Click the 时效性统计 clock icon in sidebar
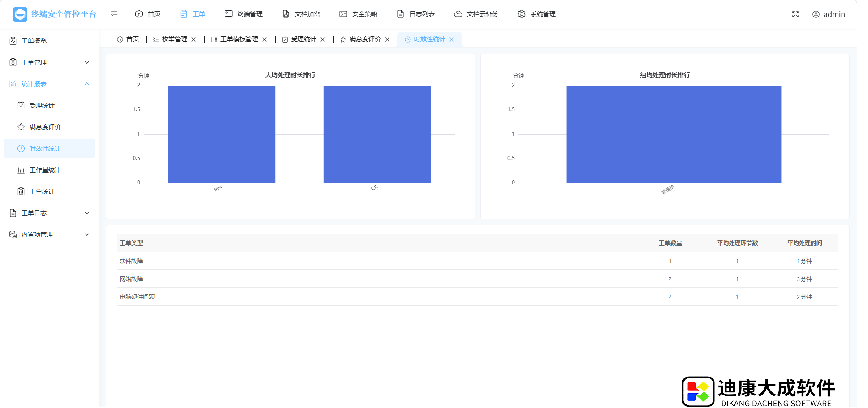The image size is (868, 408). [x=21, y=148]
